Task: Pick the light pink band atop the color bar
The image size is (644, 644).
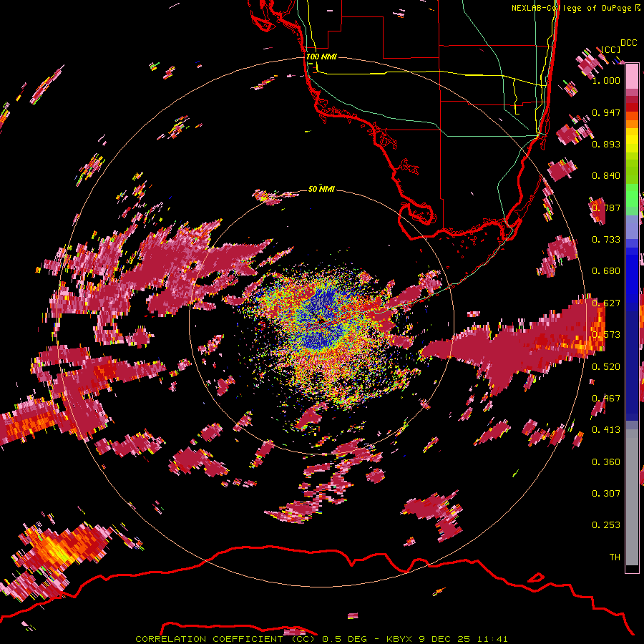Action: [632, 77]
